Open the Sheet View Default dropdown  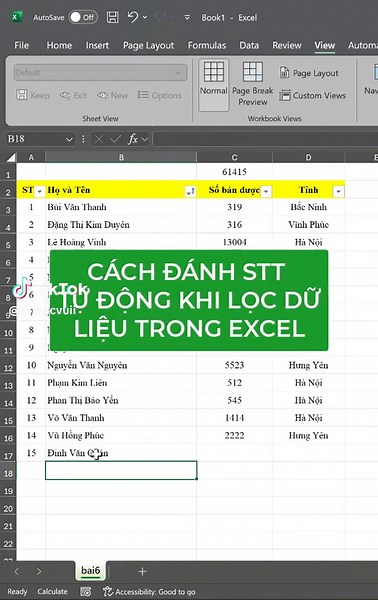coord(100,72)
